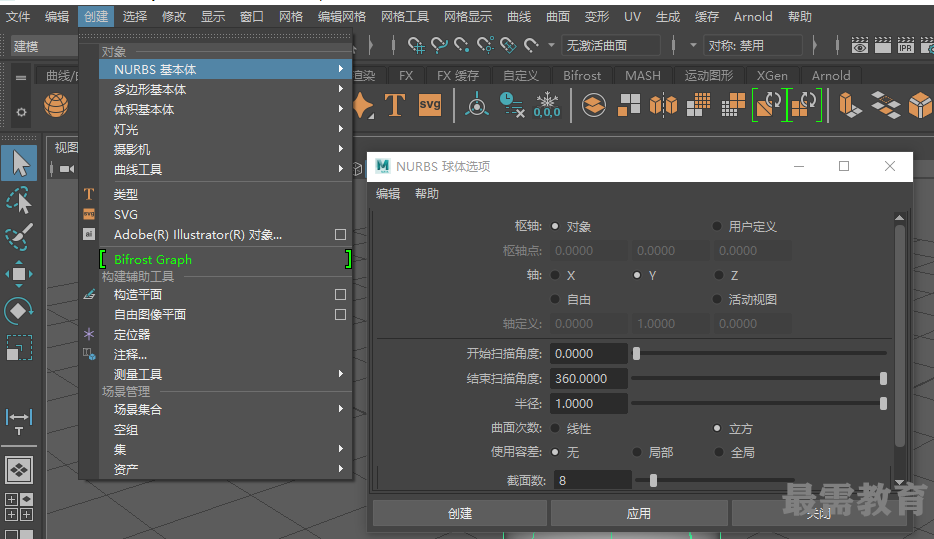Viewport: 934px width, 539px height.
Task: Switch to the Bifrost shelf tab
Action: coord(582,76)
